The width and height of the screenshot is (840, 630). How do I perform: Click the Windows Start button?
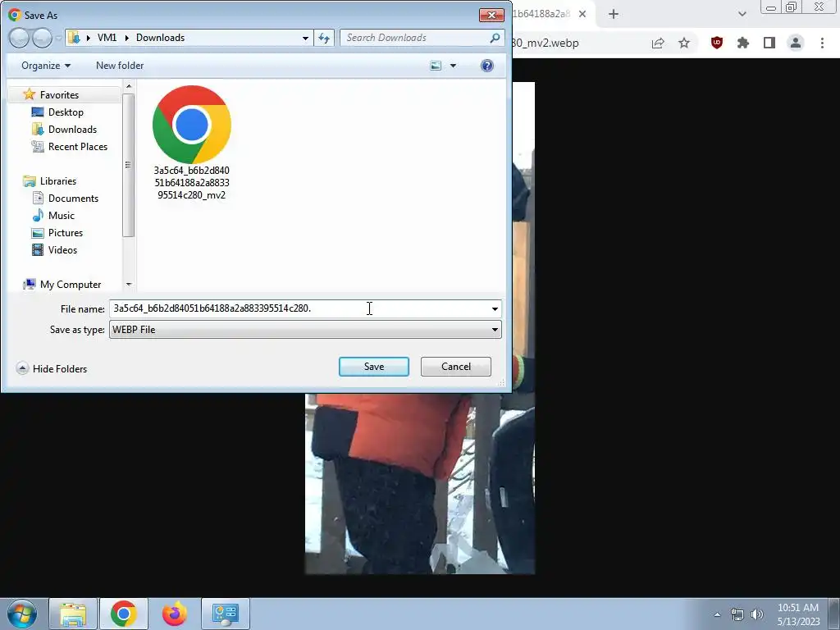click(22, 614)
